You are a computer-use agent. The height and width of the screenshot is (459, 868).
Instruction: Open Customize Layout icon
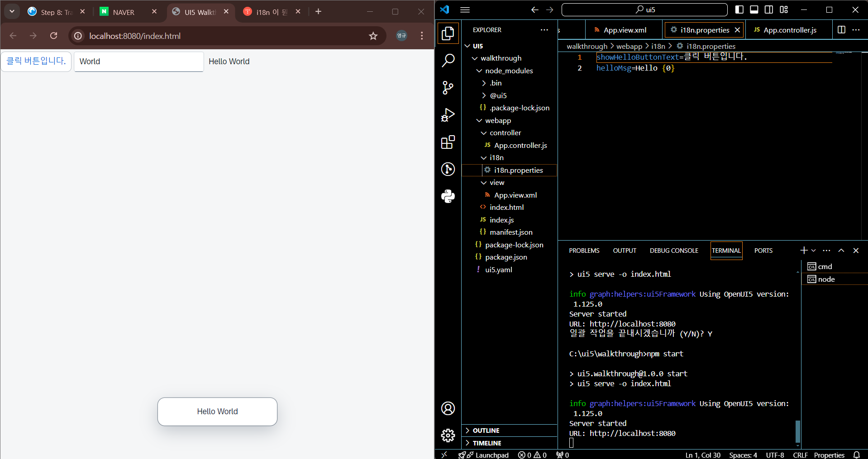coord(784,9)
